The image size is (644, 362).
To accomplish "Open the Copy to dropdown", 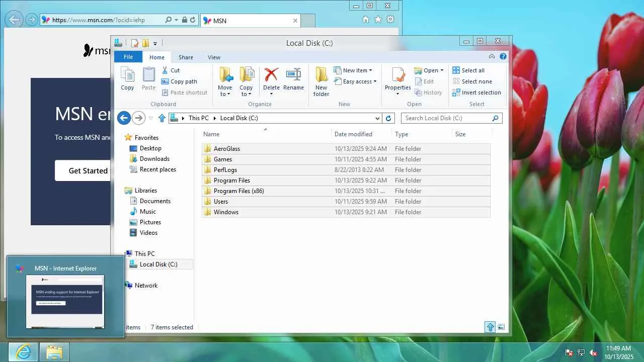I will [x=246, y=91].
